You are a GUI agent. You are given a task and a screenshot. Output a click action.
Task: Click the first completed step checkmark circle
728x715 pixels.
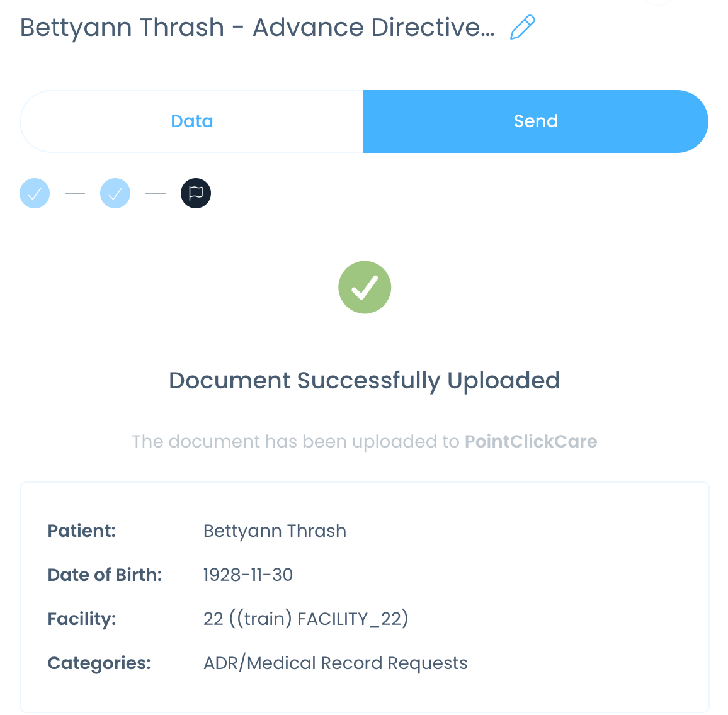35,193
